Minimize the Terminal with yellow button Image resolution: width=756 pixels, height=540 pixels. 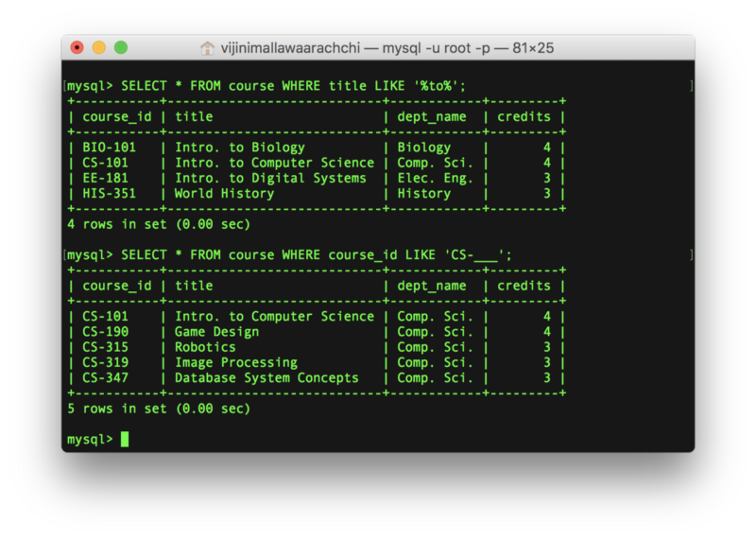pos(99,47)
